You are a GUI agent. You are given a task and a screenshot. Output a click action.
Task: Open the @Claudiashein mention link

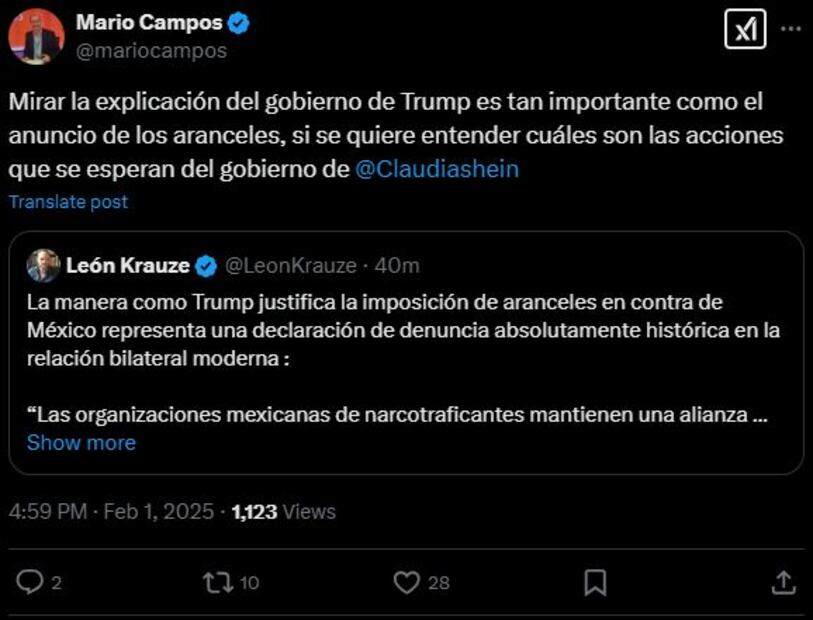pos(437,169)
